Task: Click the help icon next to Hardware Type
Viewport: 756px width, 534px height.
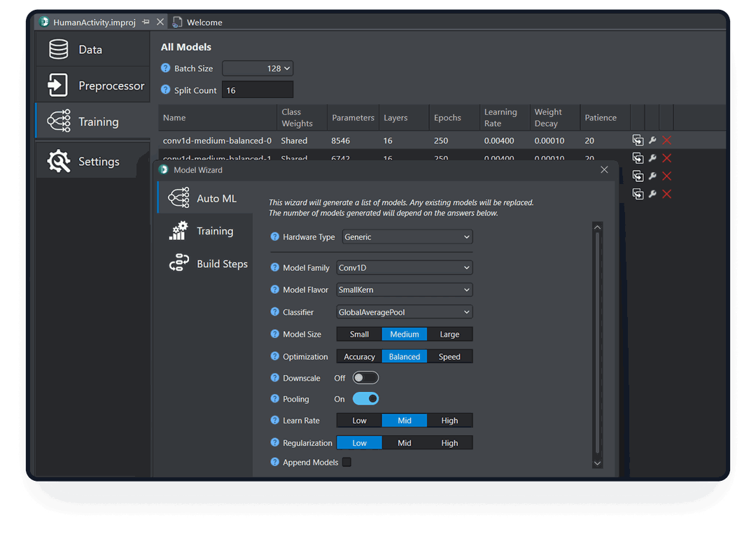Action: [x=275, y=237]
